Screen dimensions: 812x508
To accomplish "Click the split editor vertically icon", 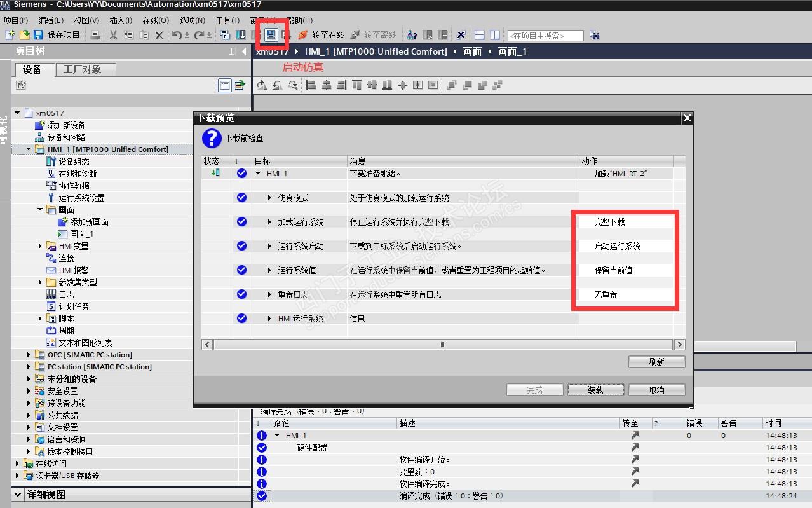I will [495, 35].
